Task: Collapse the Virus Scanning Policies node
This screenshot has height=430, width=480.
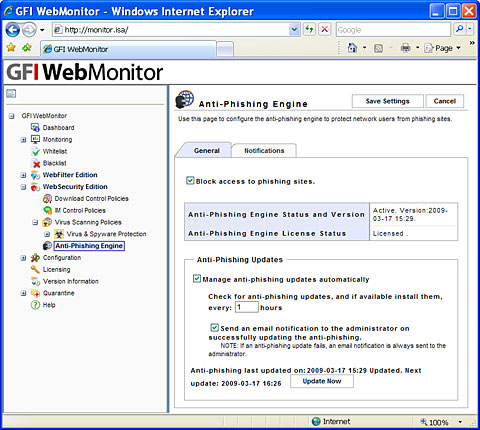Action: click(35, 222)
